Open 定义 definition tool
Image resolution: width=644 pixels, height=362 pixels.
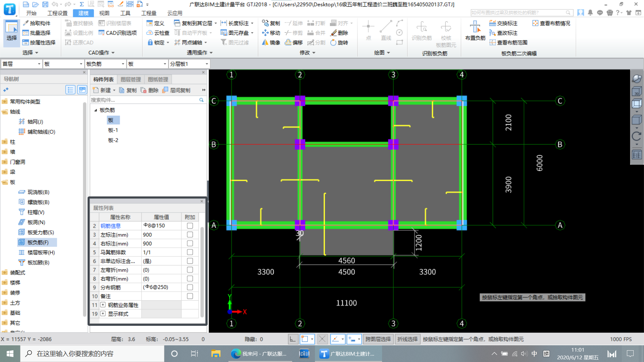tap(155, 23)
